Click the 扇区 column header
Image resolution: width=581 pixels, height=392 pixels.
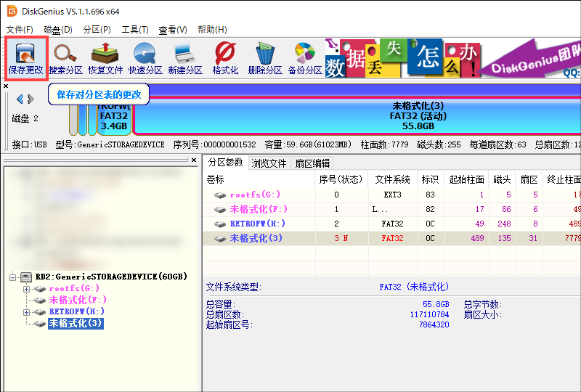[529, 179]
